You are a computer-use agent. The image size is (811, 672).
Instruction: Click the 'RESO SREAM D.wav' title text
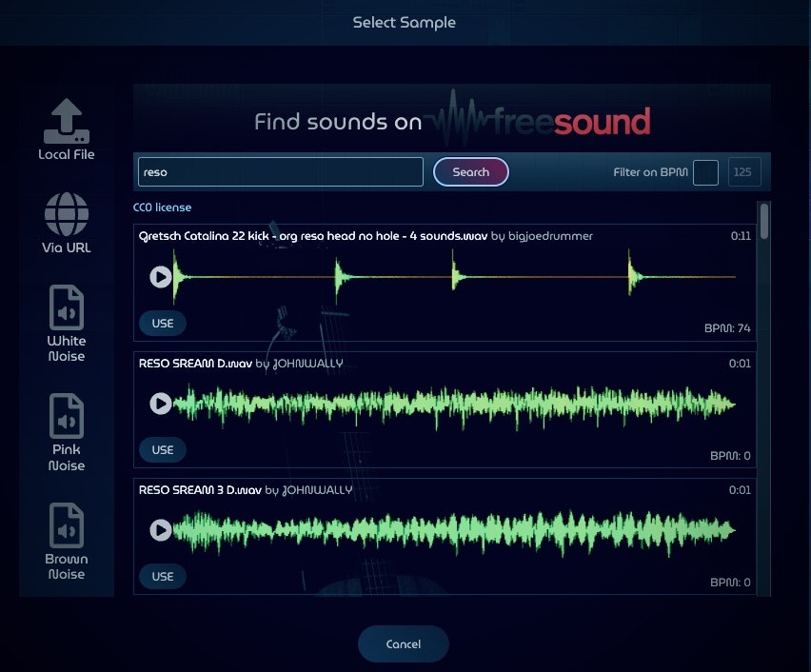pyautogui.click(x=195, y=364)
